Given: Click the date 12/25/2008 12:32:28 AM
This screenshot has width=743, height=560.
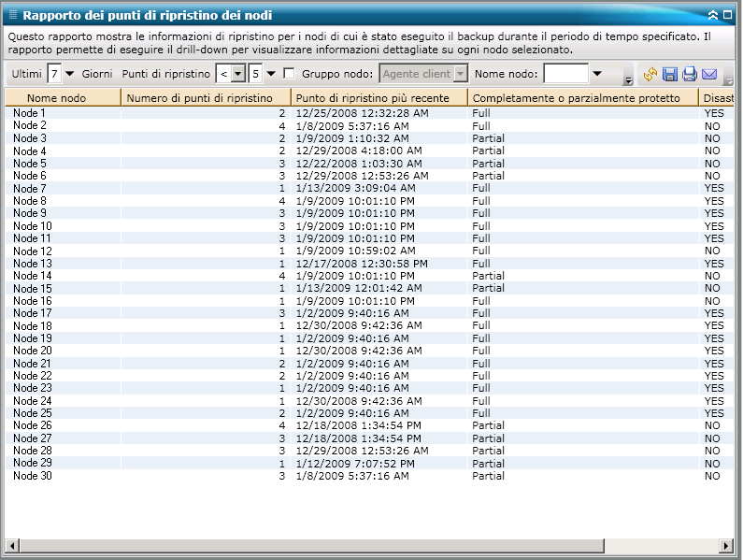Looking at the screenshot, I should pyautogui.click(x=362, y=113).
